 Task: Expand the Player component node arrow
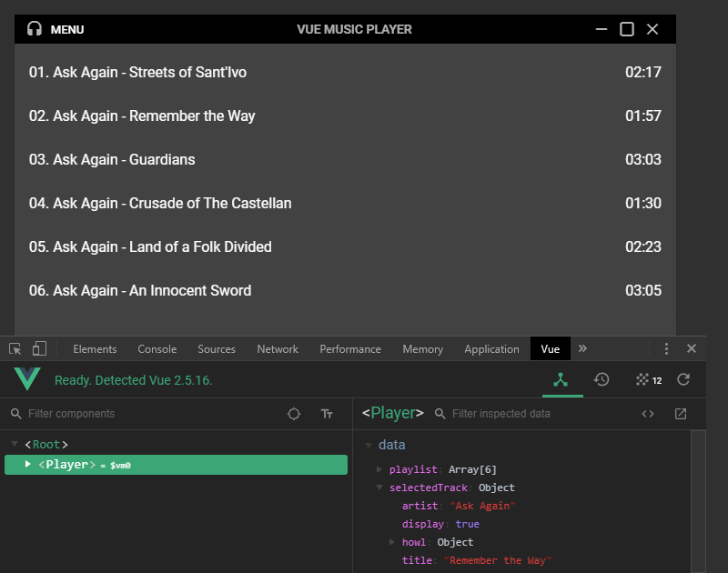(28, 464)
